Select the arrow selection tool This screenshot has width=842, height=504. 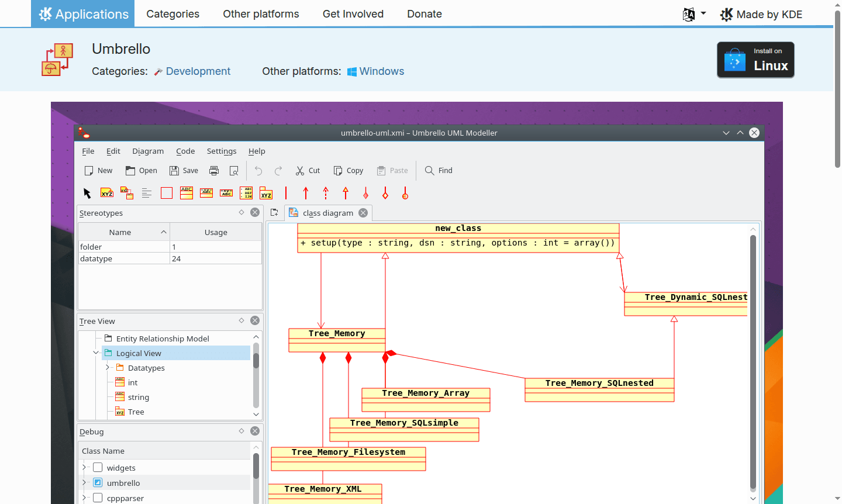(x=87, y=193)
